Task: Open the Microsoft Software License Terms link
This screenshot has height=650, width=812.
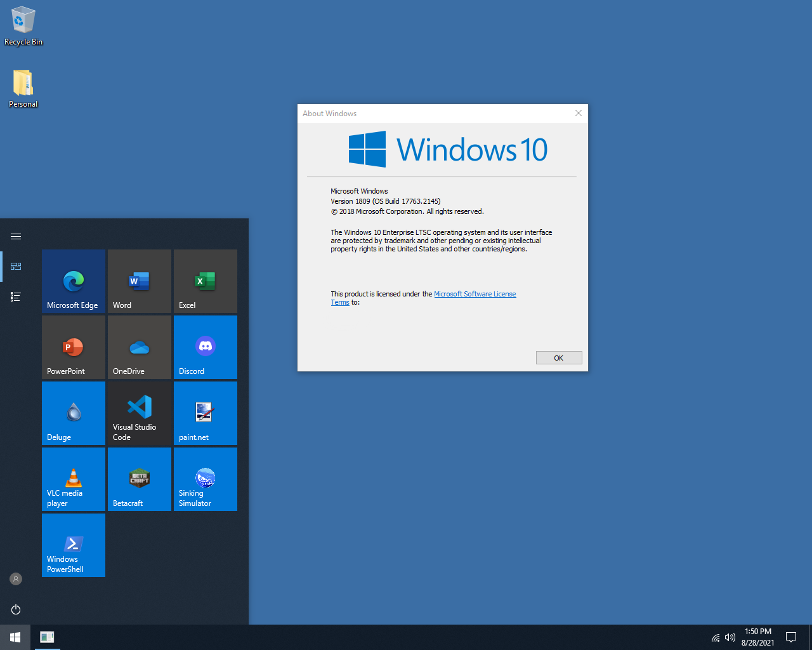Action: (x=475, y=294)
